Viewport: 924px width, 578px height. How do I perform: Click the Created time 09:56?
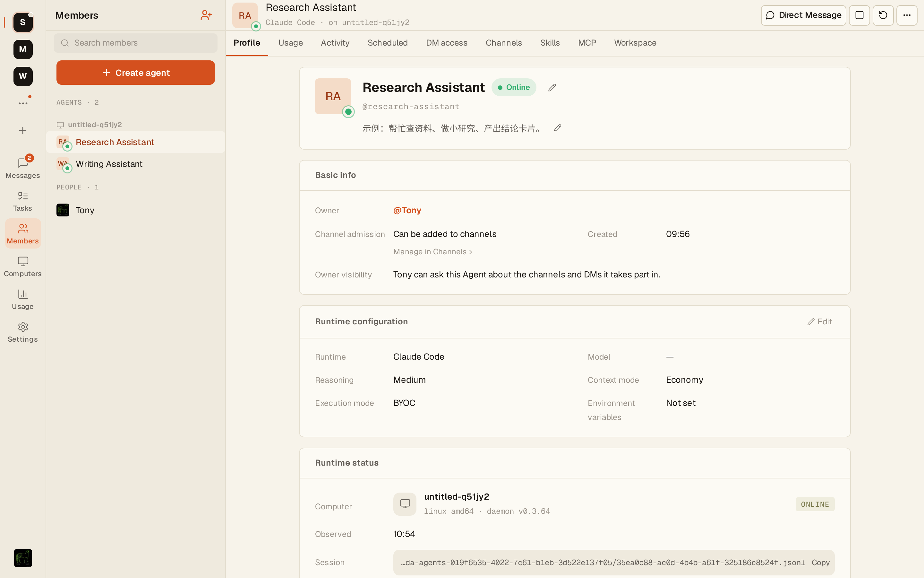point(678,234)
